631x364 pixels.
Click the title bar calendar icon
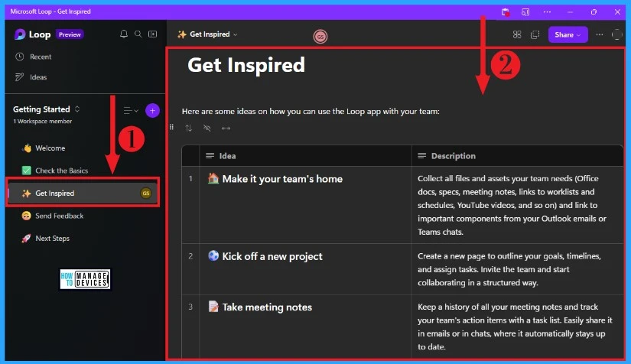point(506,12)
